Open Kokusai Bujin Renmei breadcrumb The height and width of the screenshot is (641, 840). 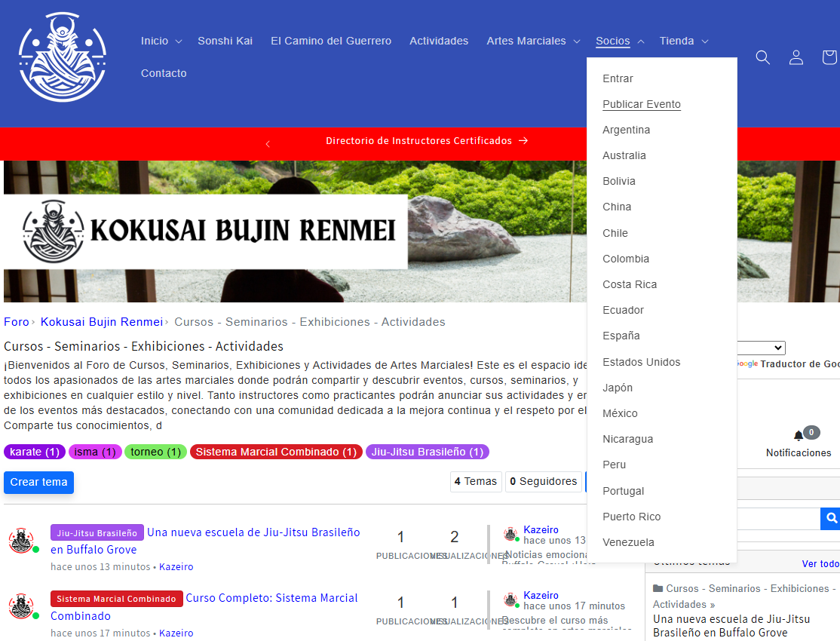[102, 321]
